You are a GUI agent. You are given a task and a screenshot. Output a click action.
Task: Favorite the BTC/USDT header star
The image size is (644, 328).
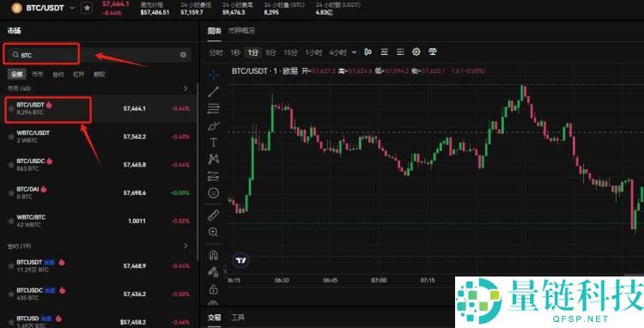click(x=87, y=9)
